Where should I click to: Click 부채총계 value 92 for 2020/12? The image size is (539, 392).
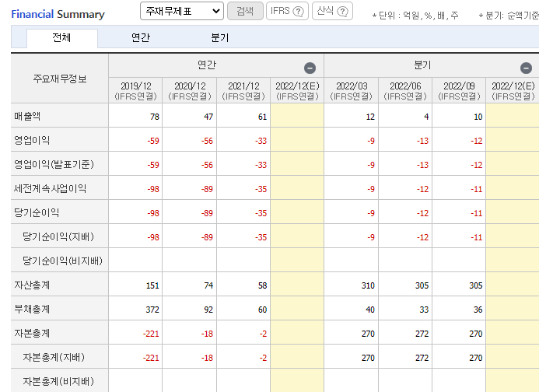click(208, 310)
